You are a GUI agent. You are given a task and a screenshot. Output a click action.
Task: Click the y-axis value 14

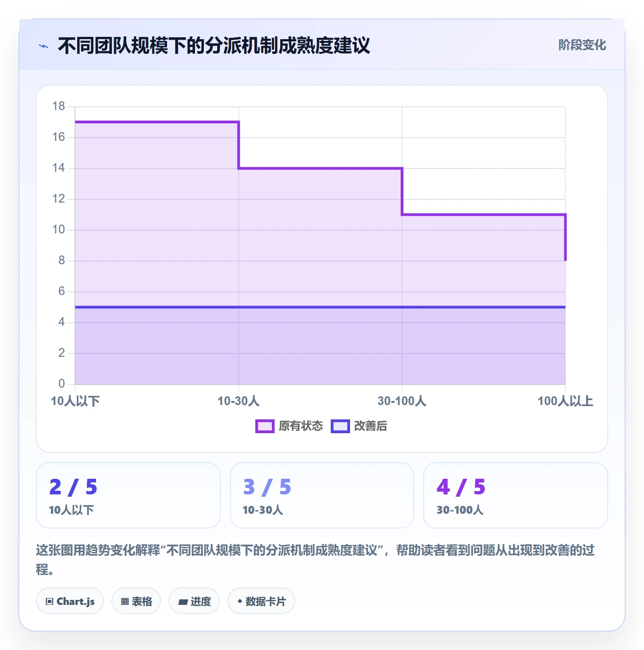click(59, 168)
